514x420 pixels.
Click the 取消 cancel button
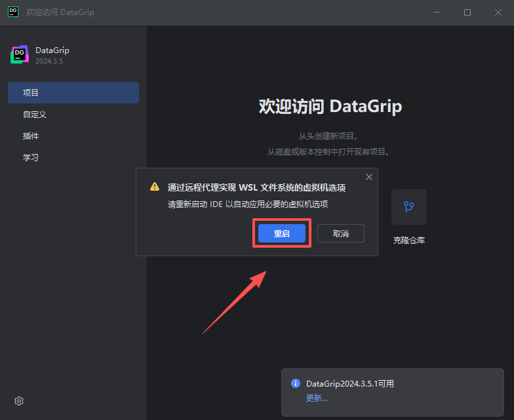pyautogui.click(x=341, y=233)
